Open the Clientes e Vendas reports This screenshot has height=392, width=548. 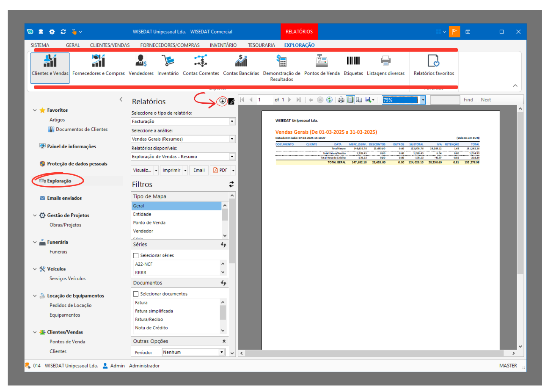pos(50,66)
